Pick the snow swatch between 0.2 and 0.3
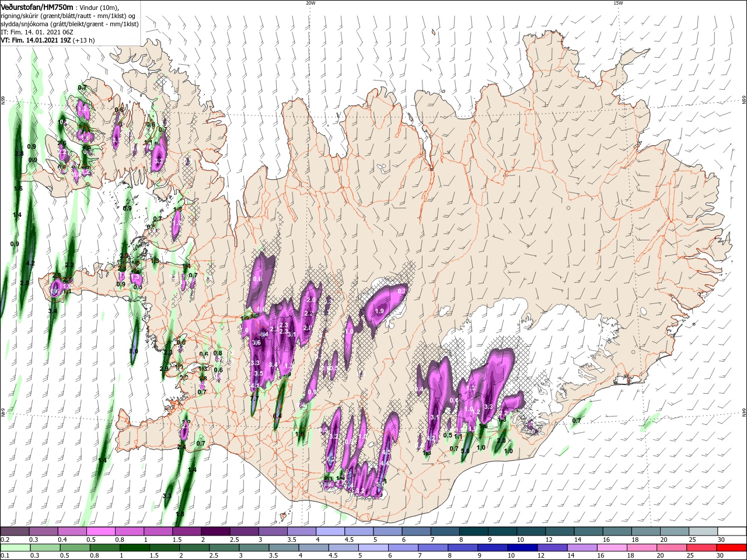 [15, 531]
